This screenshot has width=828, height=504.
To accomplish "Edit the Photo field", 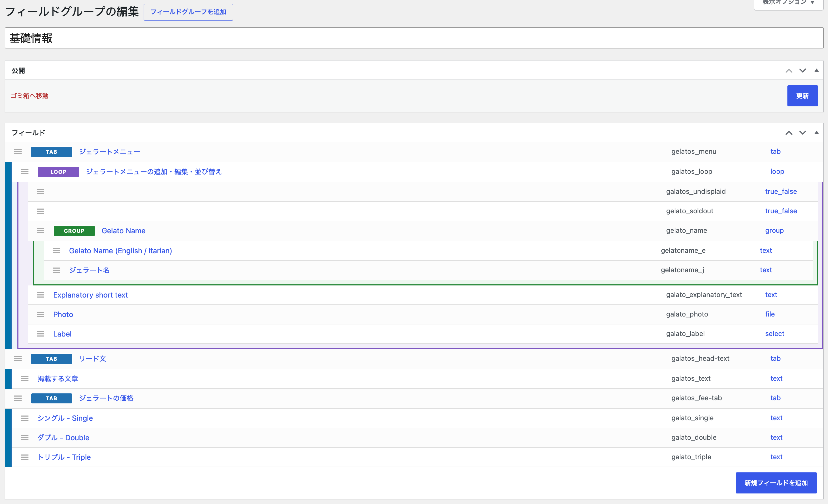I will click(x=63, y=314).
